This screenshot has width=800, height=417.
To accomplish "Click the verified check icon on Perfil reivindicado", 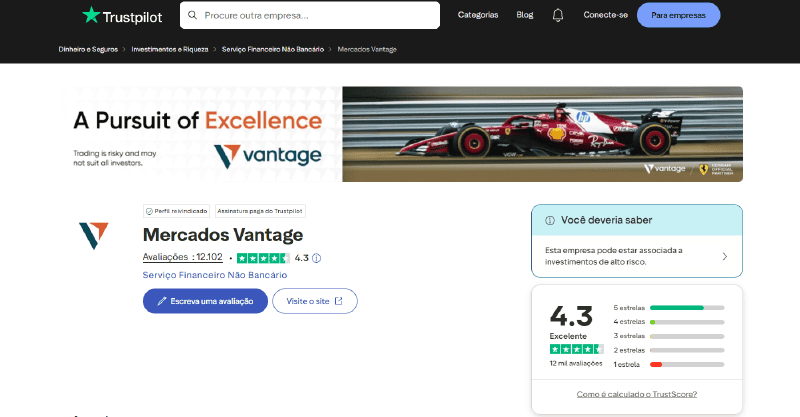I will click(149, 211).
